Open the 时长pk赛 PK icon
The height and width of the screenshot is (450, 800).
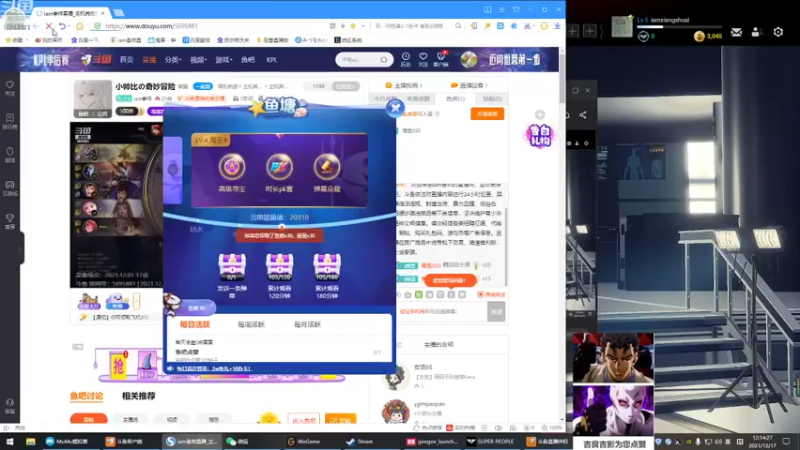pyautogui.click(x=279, y=167)
